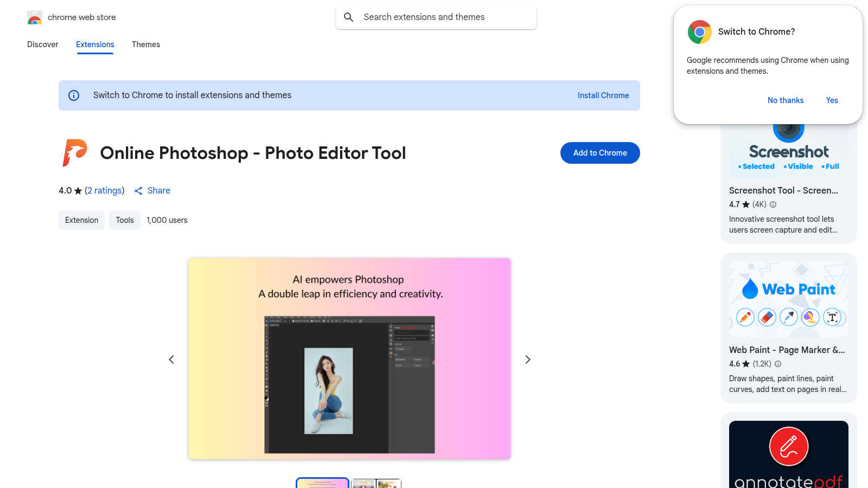This screenshot has height=488, width=868.
Task: Click the Search extensions and themes field
Action: (x=436, y=17)
